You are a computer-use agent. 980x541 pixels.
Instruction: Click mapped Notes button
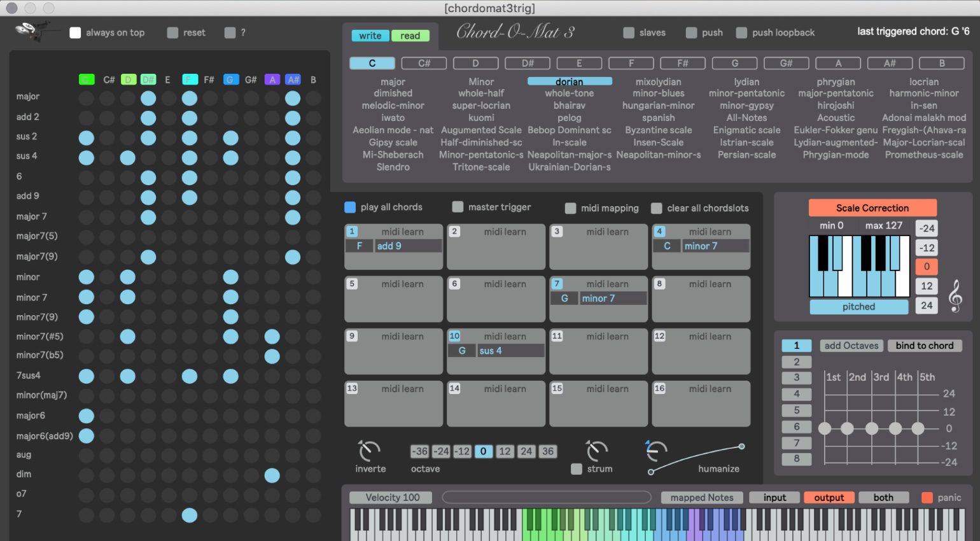click(702, 498)
